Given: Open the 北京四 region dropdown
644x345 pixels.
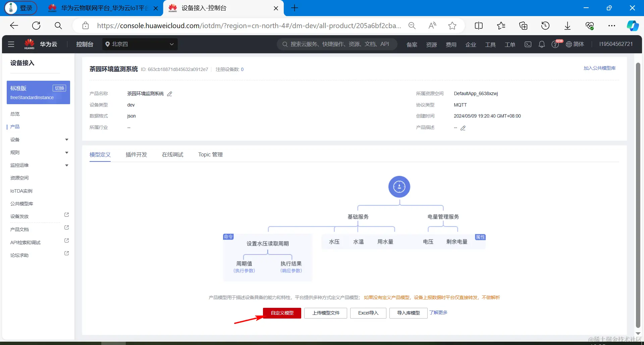Looking at the screenshot, I should [140, 44].
